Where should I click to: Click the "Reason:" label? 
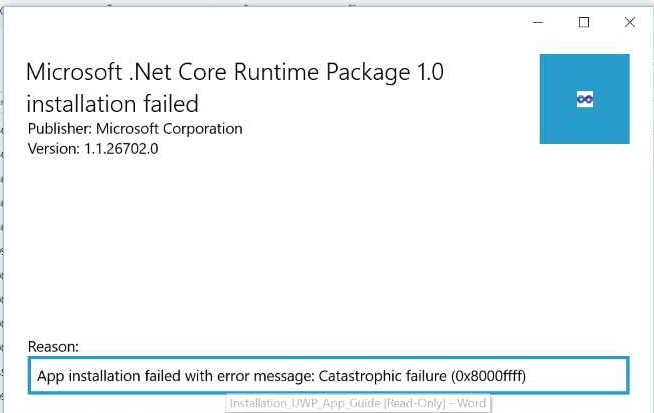pos(53,346)
